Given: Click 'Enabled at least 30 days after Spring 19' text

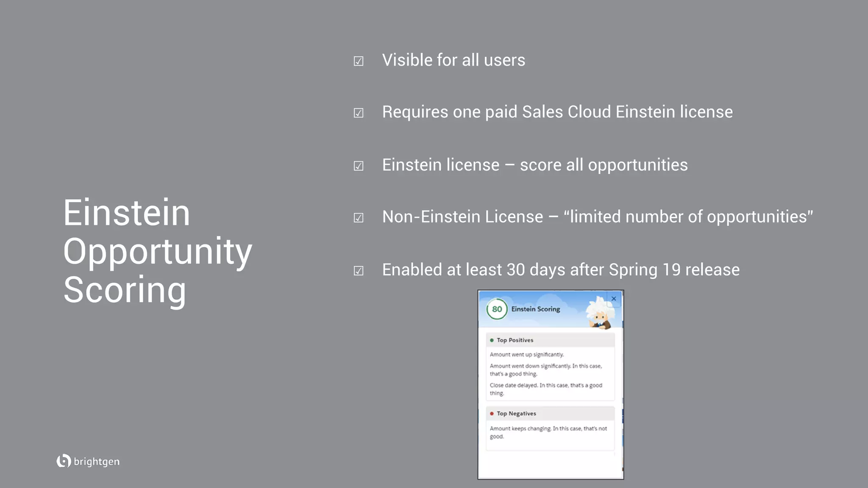Looking at the screenshot, I should [x=561, y=270].
